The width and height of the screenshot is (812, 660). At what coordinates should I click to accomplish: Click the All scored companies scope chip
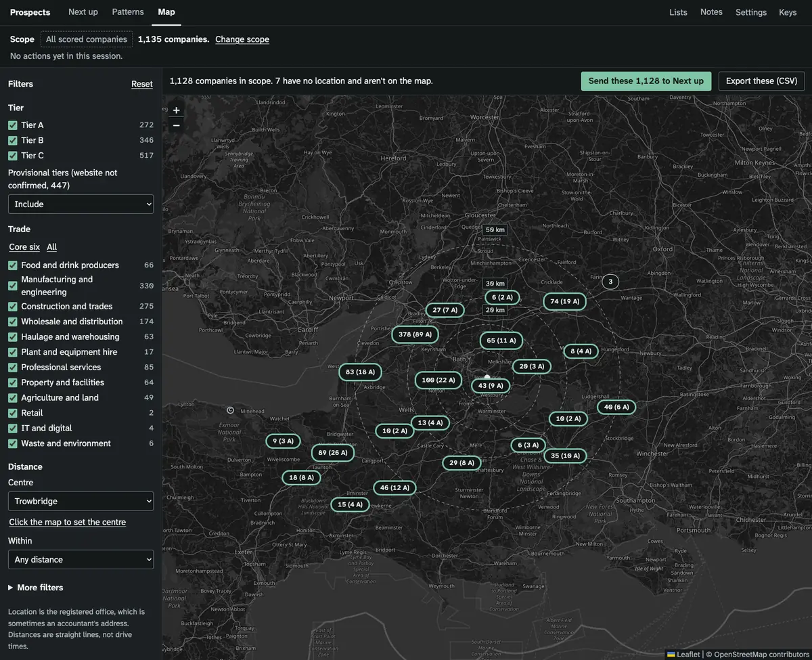click(x=87, y=39)
